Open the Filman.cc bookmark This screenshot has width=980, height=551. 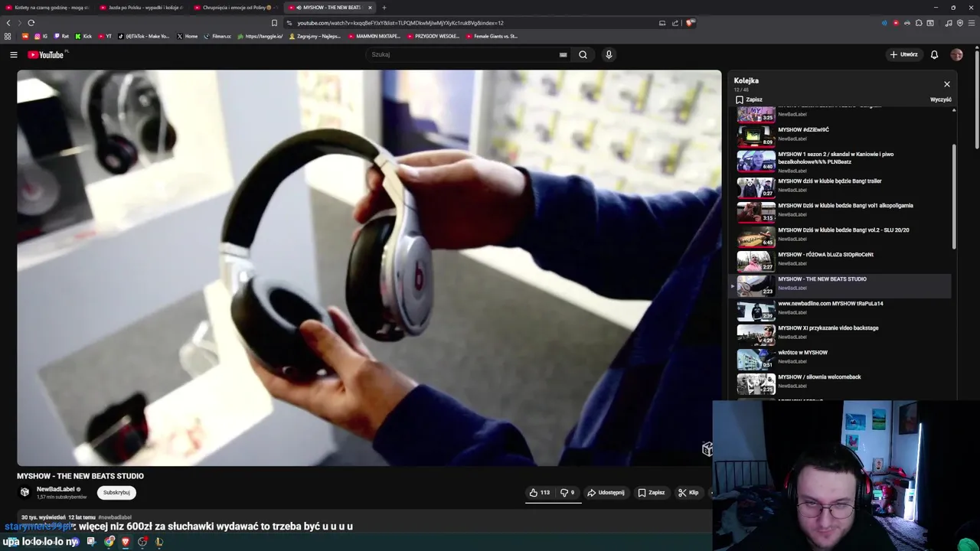pyautogui.click(x=217, y=36)
